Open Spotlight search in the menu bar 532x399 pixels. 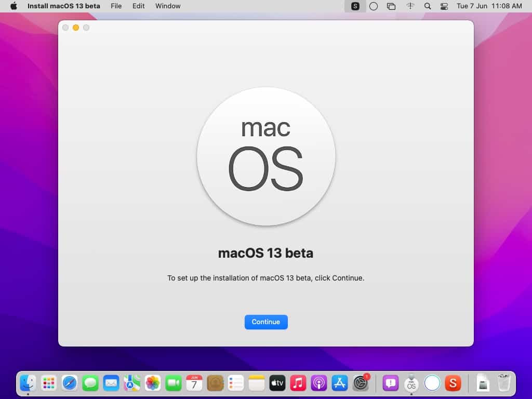click(429, 6)
